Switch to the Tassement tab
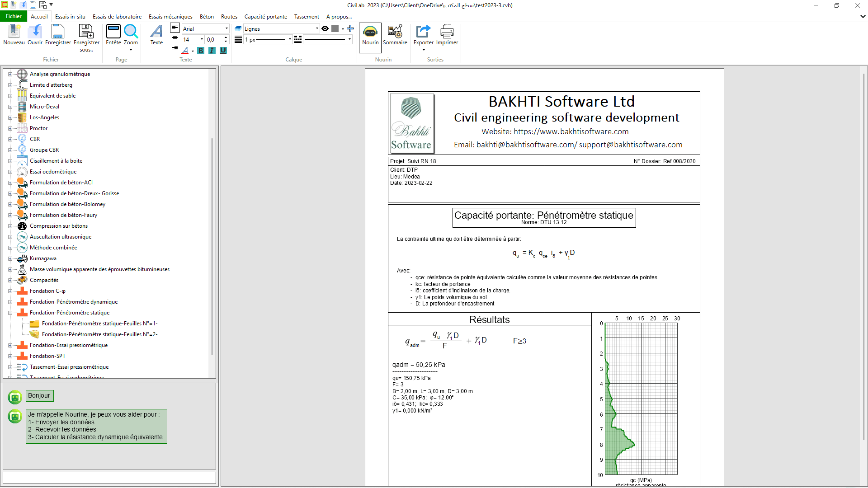Viewport: 868px width, 488px height. point(307,17)
